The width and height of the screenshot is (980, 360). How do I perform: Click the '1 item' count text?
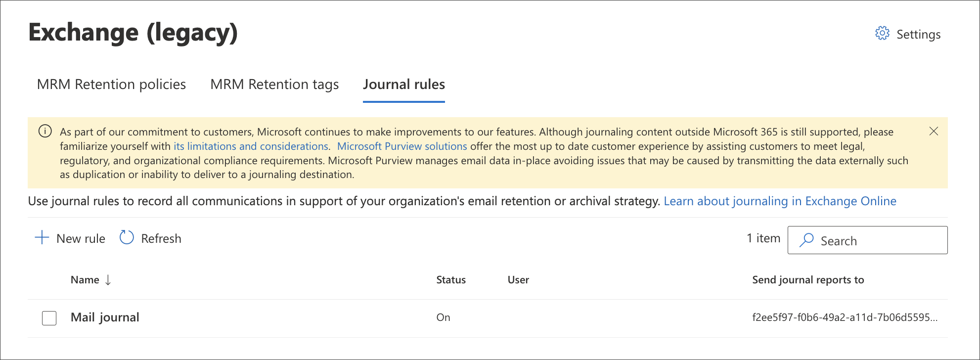[763, 238]
